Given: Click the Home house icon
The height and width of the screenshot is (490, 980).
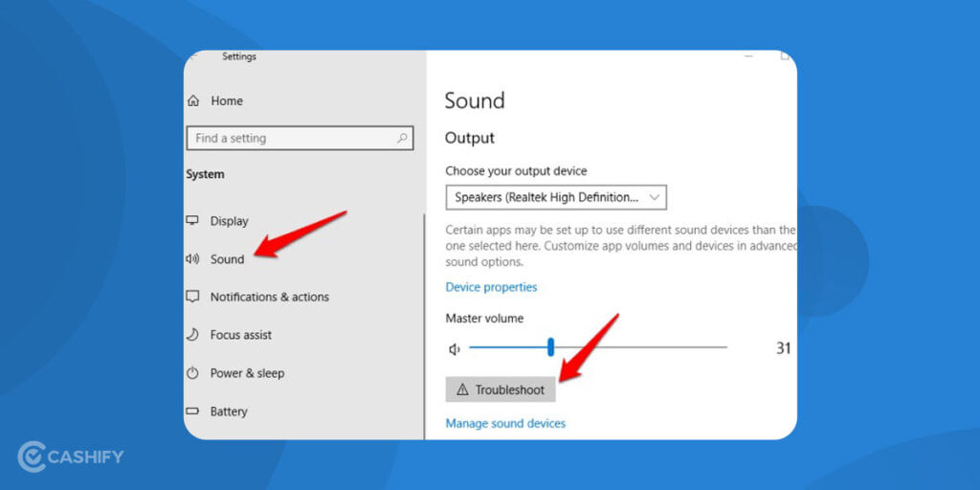Looking at the screenshot, I should (193, 100).
